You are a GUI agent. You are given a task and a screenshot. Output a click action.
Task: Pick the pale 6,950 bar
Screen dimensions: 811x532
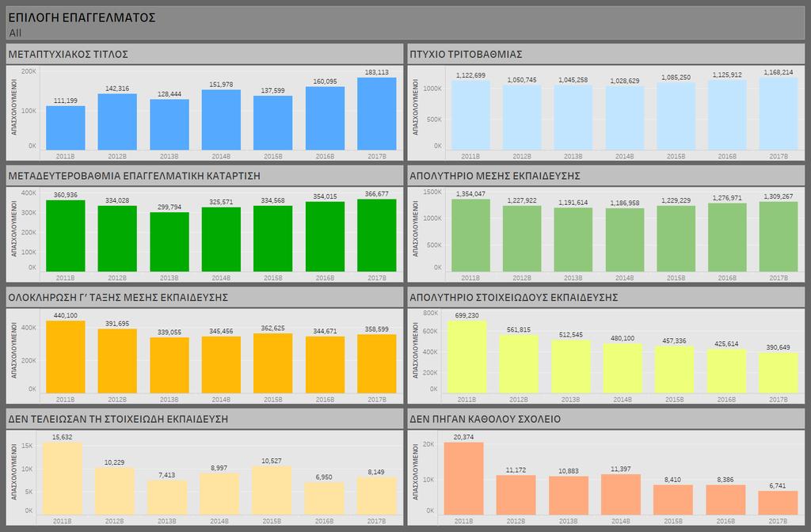[324, 499]
